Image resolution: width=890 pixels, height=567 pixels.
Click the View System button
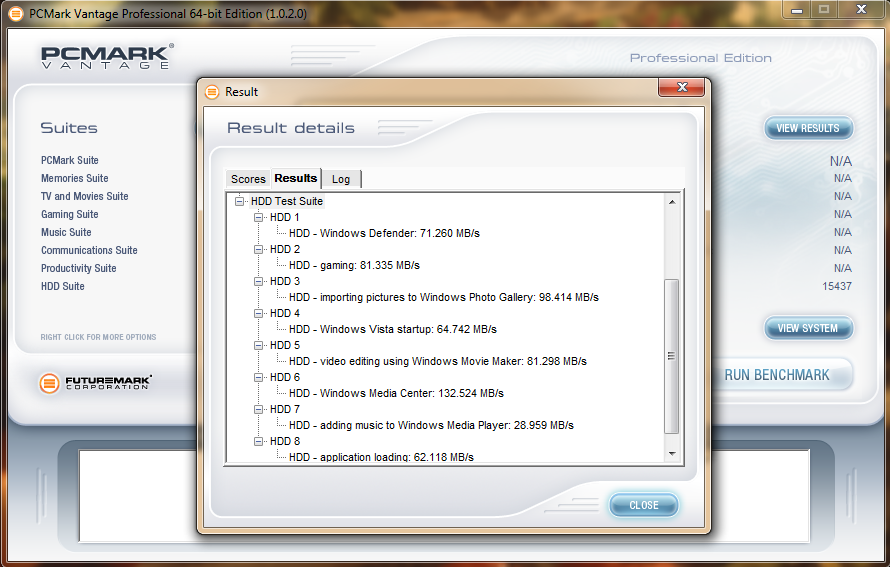coord(808,328)
